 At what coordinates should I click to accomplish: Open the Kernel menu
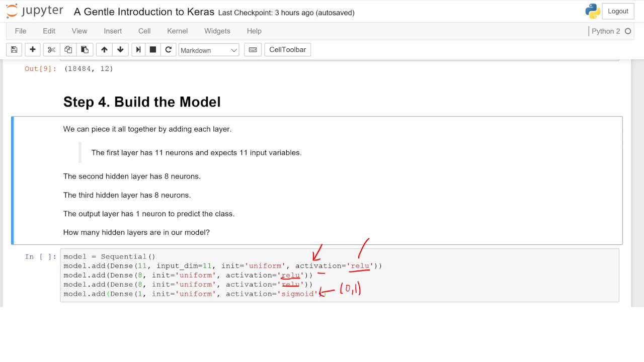click(177, 31)
